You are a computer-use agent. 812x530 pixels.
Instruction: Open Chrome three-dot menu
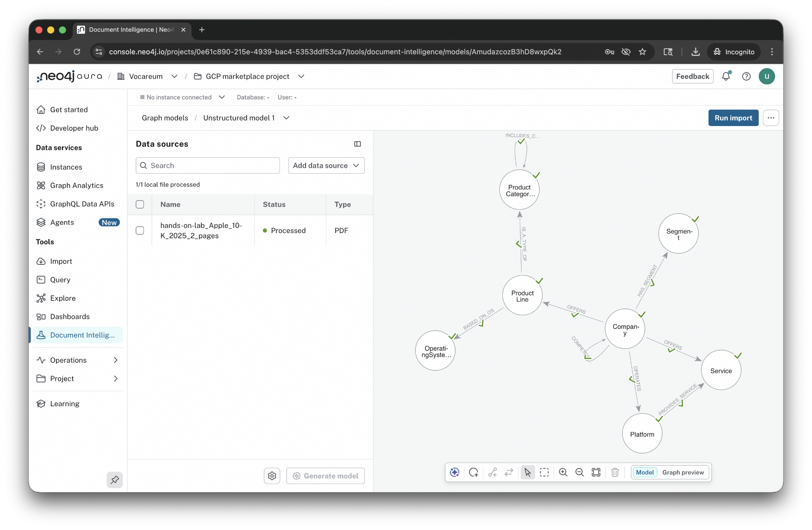[x=772, y=52]
